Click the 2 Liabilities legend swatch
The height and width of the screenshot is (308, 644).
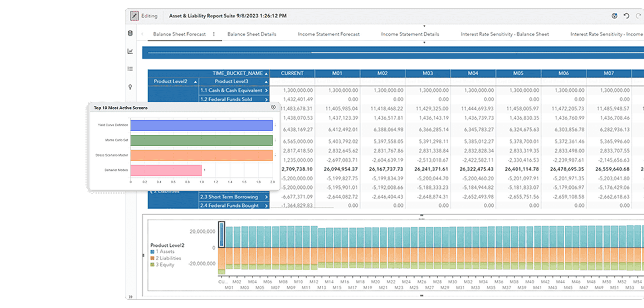click(152, 258)
